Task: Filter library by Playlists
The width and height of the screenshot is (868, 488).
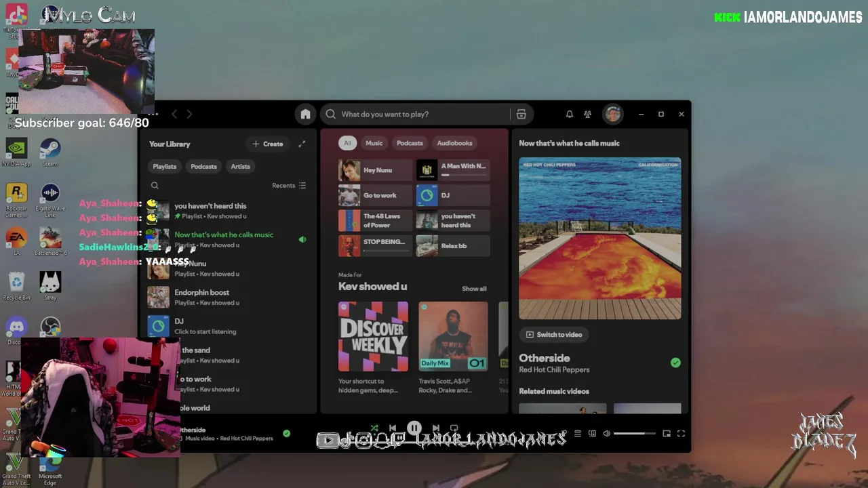Action: (x=165, y=166)
